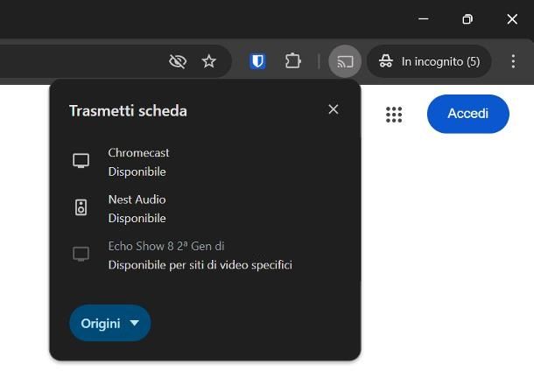This screenshot has width=534, height=392.
Task: Cast the tab to Chromecast
Action: point(205,162)
